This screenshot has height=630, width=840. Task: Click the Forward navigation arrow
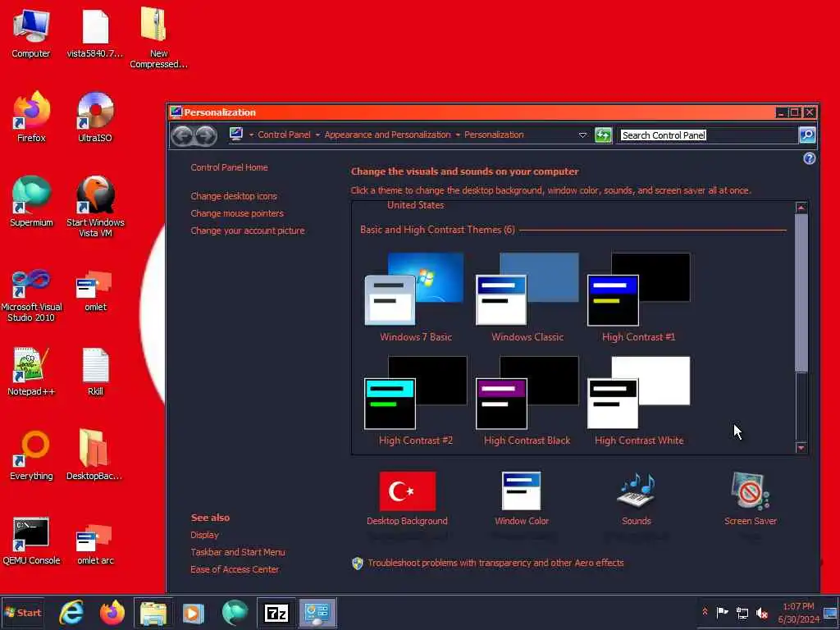[x=206, y=135]
